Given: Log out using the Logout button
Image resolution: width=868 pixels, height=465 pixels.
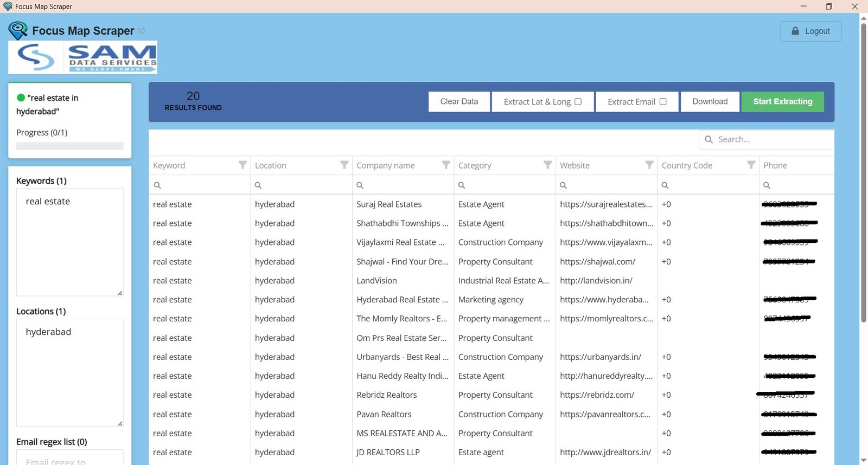Looking at the screenshot, I should click(811, 31).
